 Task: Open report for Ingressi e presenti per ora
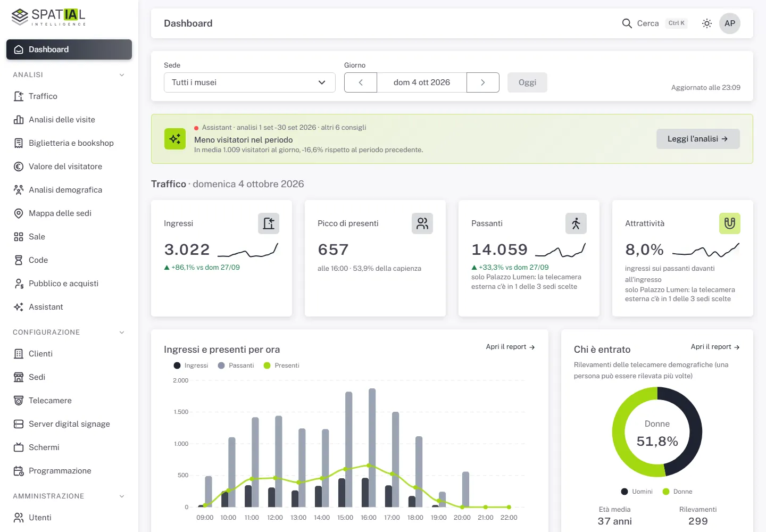coord(510,347)
